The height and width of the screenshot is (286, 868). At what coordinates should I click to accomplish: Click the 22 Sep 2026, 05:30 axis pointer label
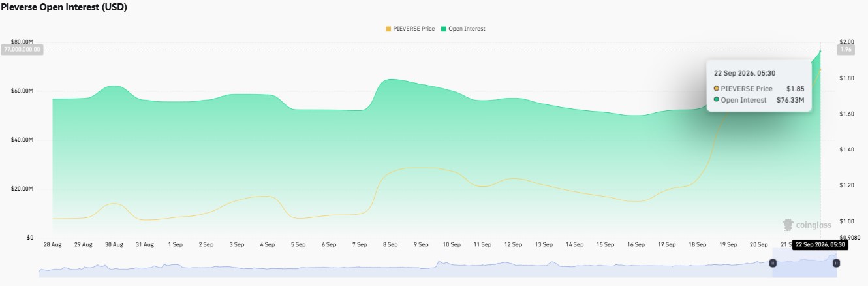[820, 244]
